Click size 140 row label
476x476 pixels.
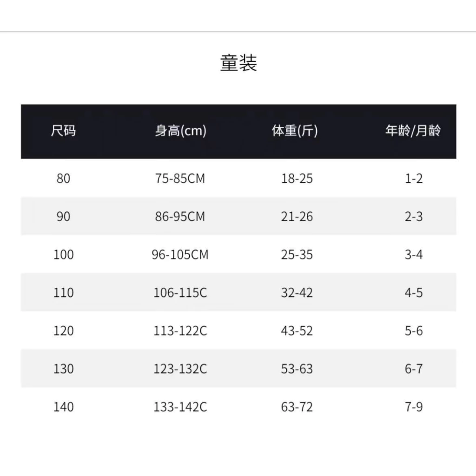click(63, 407)
